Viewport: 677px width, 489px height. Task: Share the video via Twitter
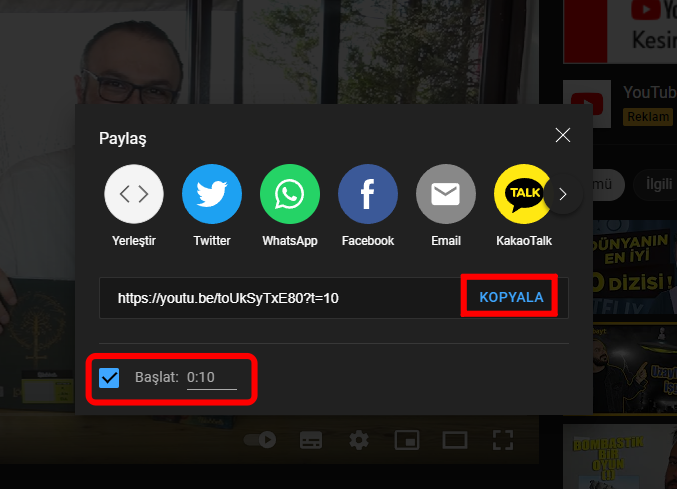(211, 194)
